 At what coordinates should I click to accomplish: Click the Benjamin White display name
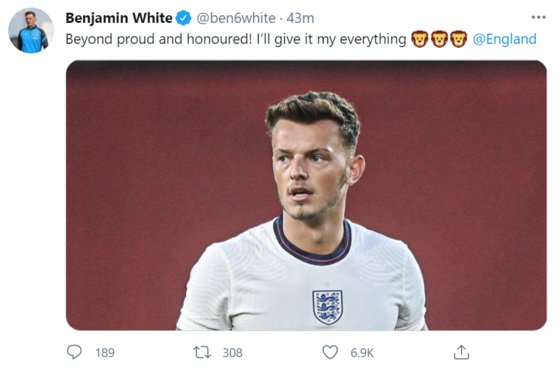[119, 18]
